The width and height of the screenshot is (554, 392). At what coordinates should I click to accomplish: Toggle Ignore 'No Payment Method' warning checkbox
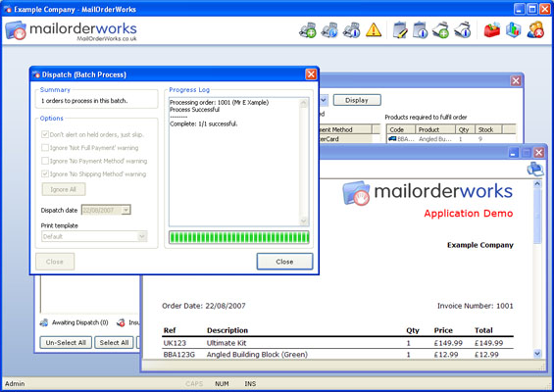[45, 161]
